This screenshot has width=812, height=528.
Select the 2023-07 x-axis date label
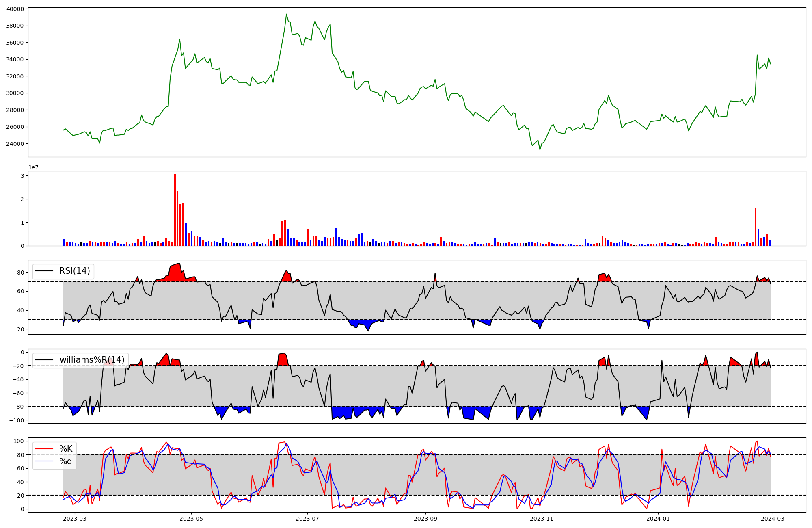coord(307,519)
